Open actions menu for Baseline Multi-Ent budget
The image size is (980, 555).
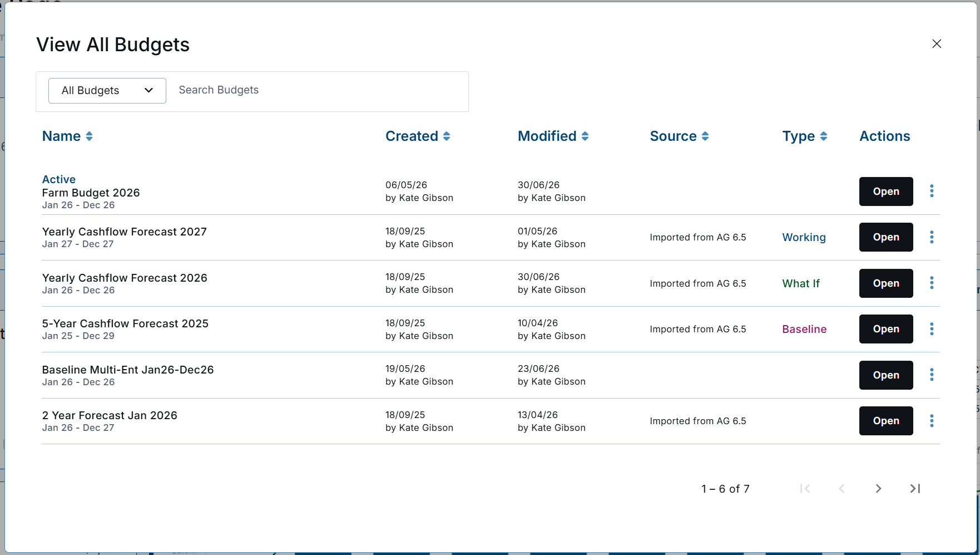(x=932, y=375)
